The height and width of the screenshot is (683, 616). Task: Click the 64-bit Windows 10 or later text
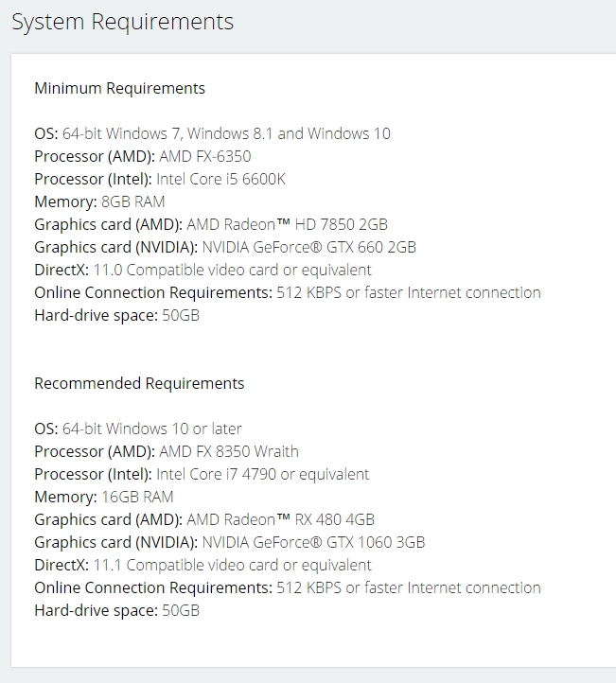(151, 429)
